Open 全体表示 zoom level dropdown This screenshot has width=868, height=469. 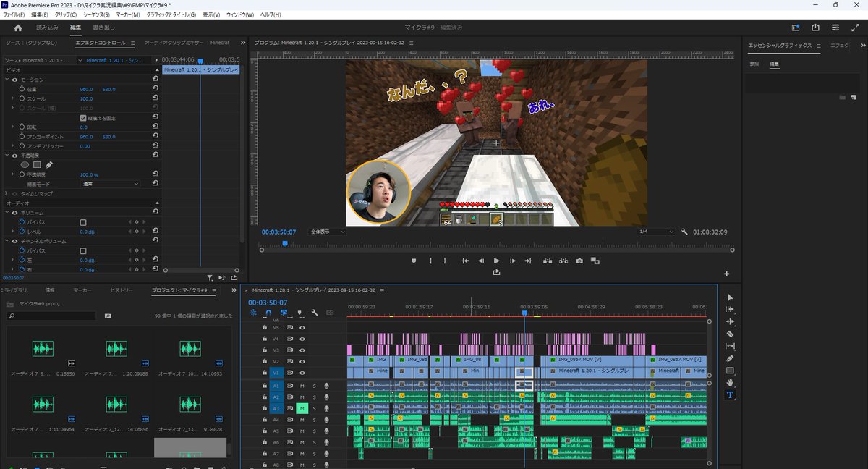[x=327, y=232]
